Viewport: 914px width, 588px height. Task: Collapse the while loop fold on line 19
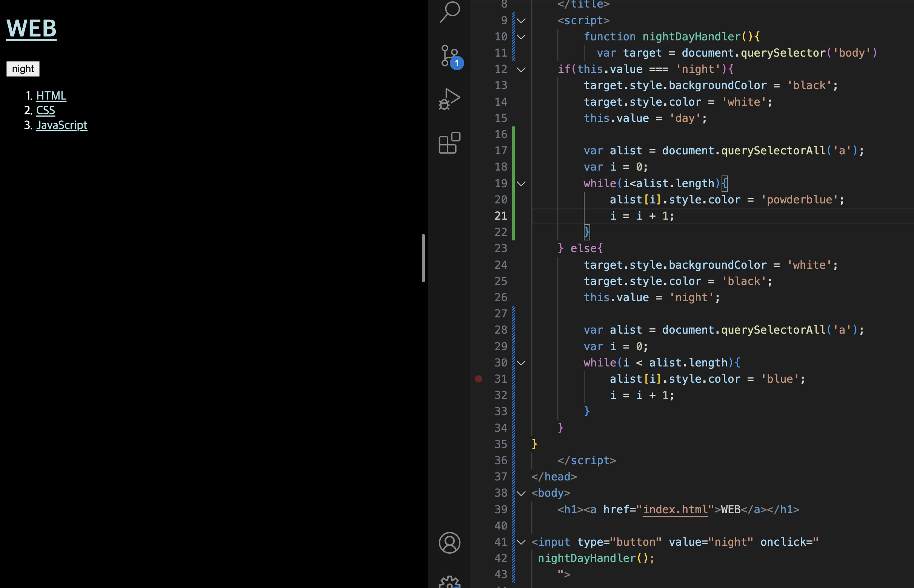[521, 184]
